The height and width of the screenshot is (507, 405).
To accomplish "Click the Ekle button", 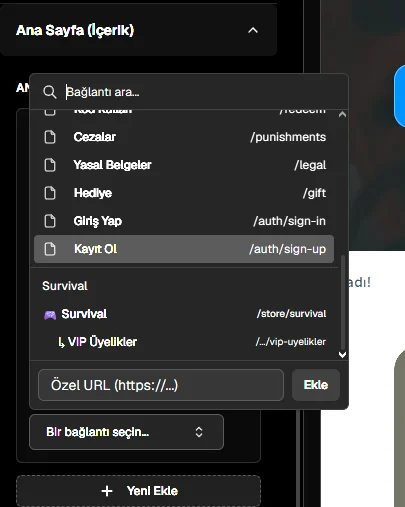I will [316, 385].
